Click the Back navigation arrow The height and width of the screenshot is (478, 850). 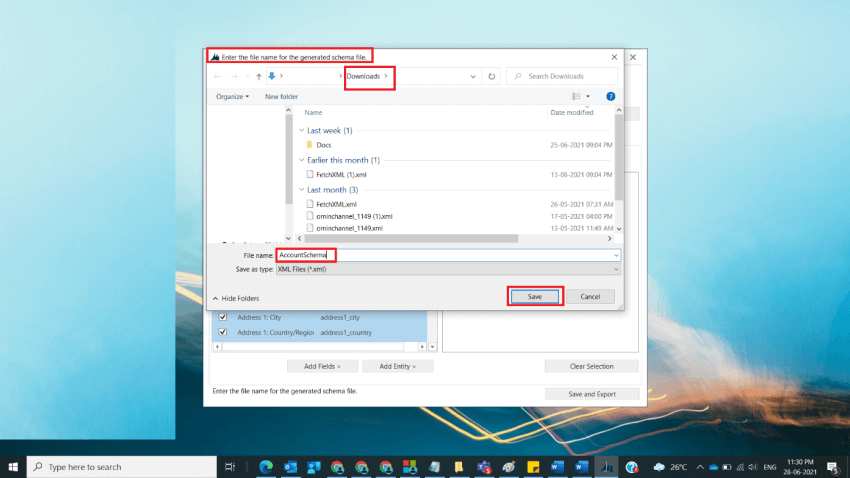(217, 76)
